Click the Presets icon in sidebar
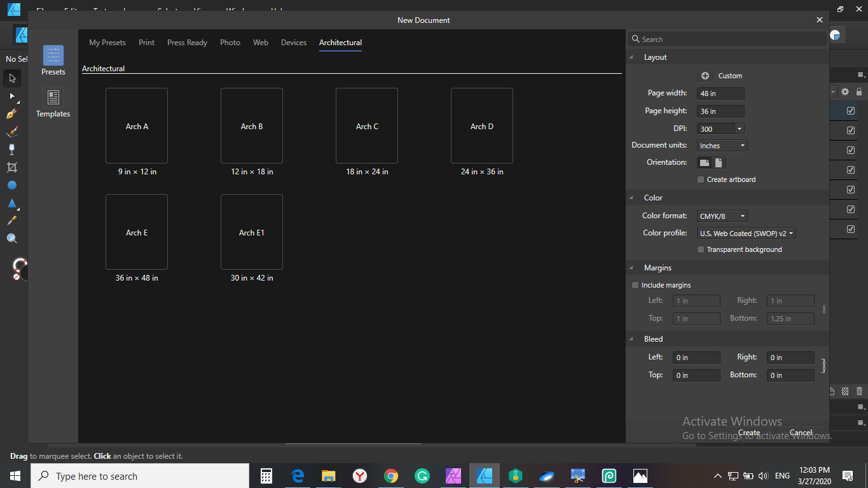This screenshot has width=868, height=488. click(x=53, y=56)
